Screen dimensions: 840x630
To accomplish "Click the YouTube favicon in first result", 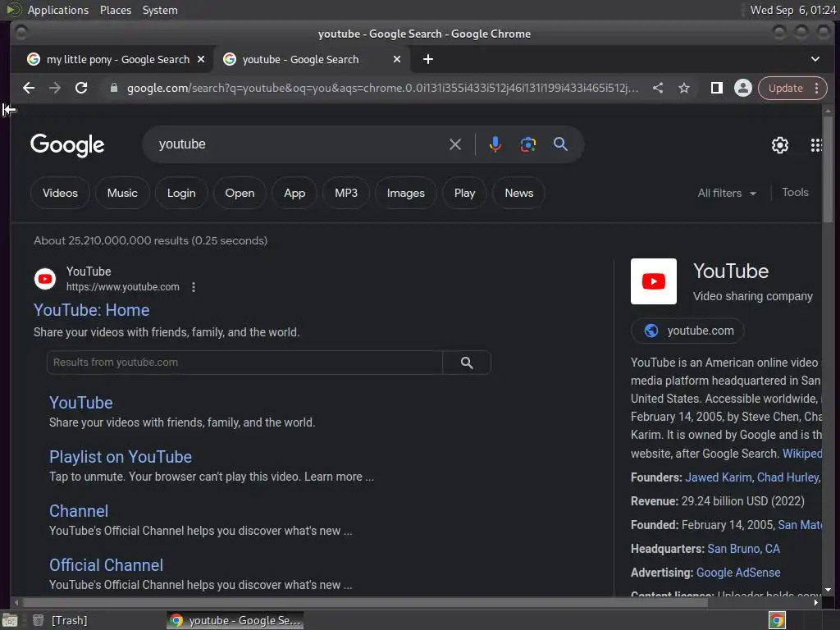I will tap(45, 279).
